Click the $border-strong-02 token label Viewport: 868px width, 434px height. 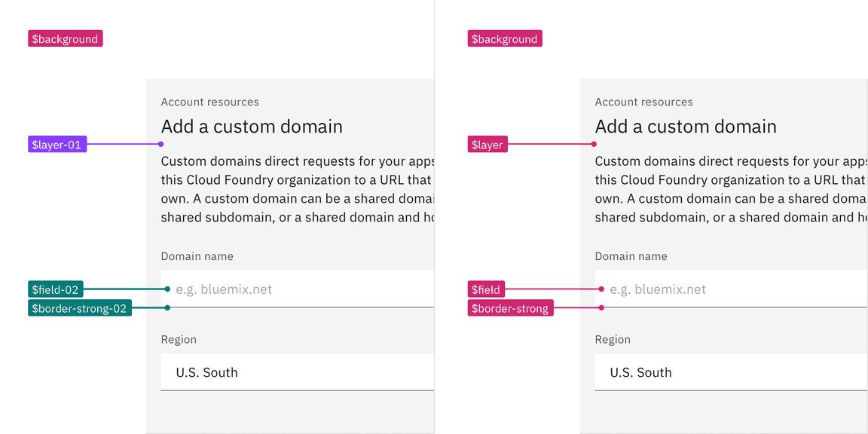79,307
